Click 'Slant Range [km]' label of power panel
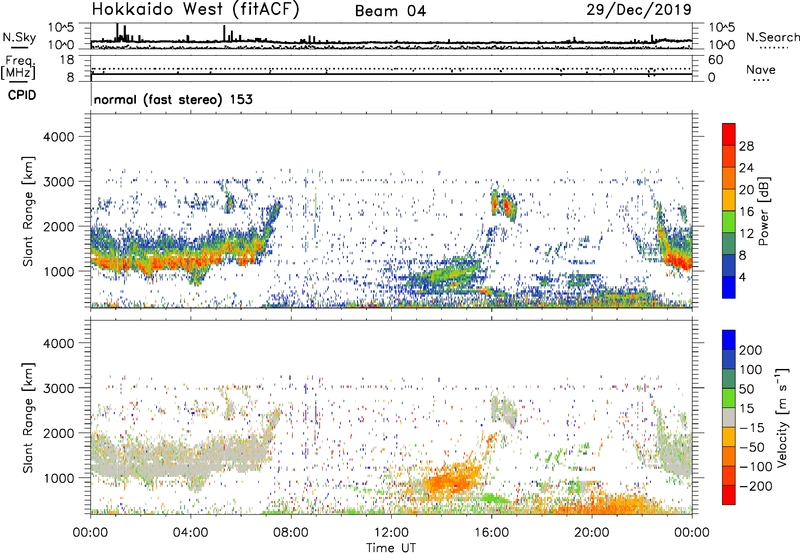800x554 pixels. pyautogui.click(x=28, y=211)
